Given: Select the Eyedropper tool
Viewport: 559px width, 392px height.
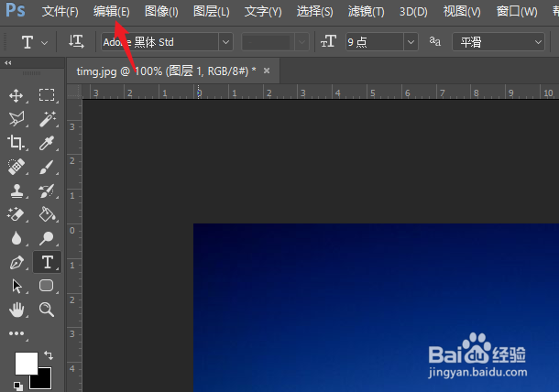Looking at the screenshot, I should click(x=47, y=143).
